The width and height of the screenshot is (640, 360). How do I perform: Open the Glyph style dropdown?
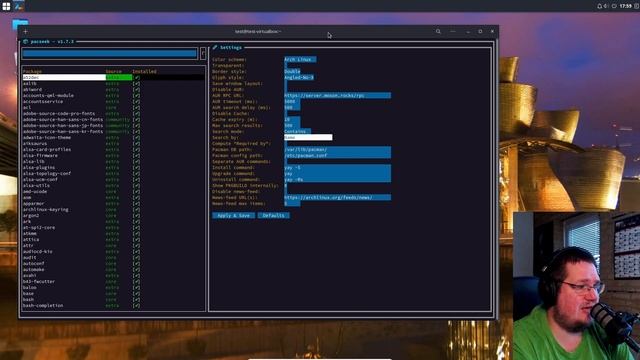[299, 78]
